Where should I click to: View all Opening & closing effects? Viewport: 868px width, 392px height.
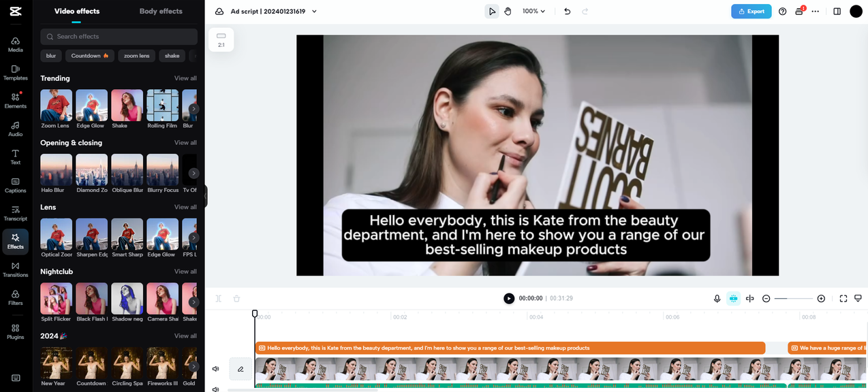tap(185, 143)
